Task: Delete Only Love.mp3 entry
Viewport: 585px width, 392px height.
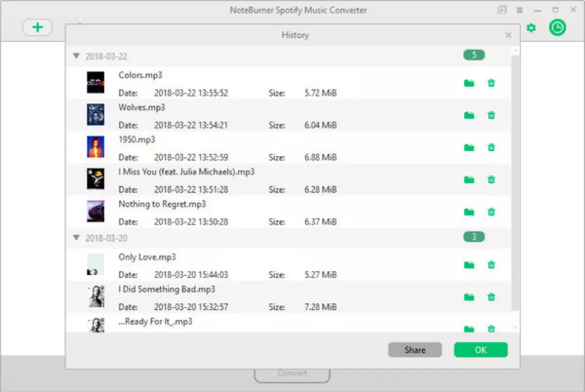Action: click(491, 265)
